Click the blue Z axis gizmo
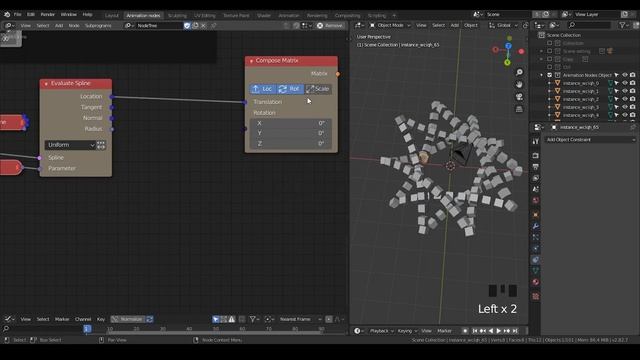640x360 pixels. [x=508, y=46]
